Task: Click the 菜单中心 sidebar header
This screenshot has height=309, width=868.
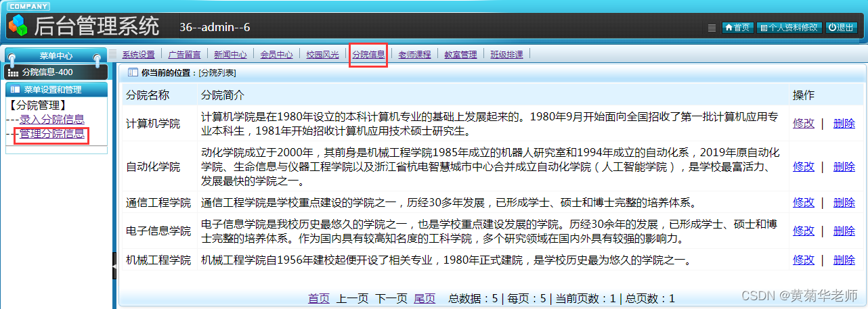Action: pos(56,56)
